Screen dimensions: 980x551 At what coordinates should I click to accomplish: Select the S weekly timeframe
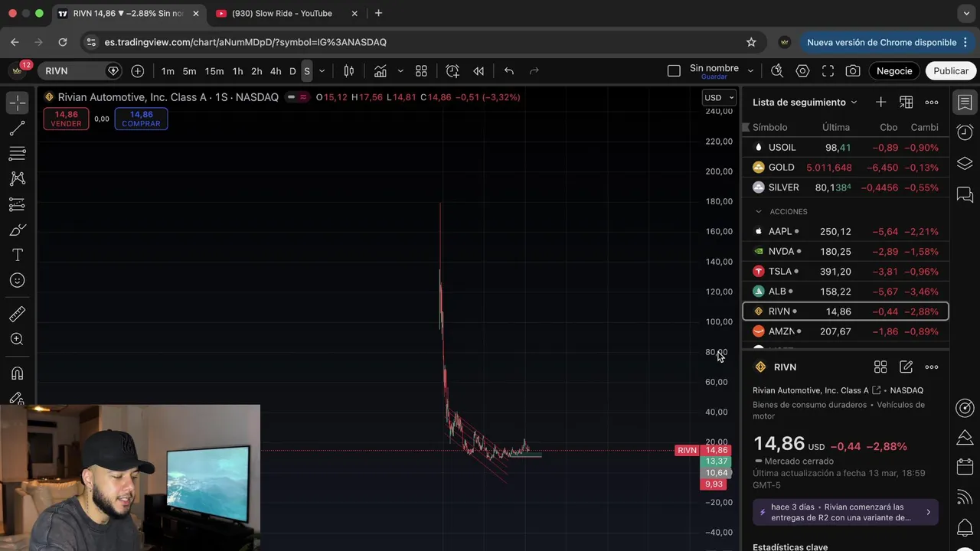tap(307, 71)
